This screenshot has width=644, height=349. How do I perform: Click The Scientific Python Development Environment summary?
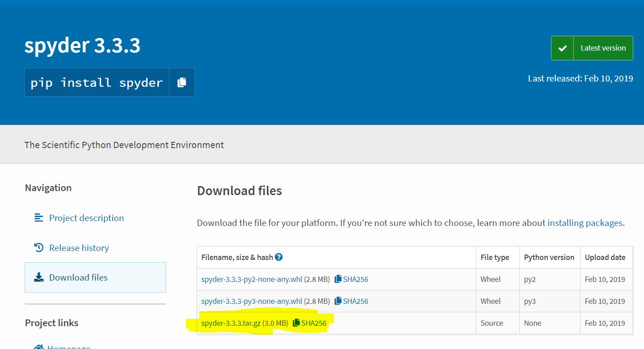124,145
